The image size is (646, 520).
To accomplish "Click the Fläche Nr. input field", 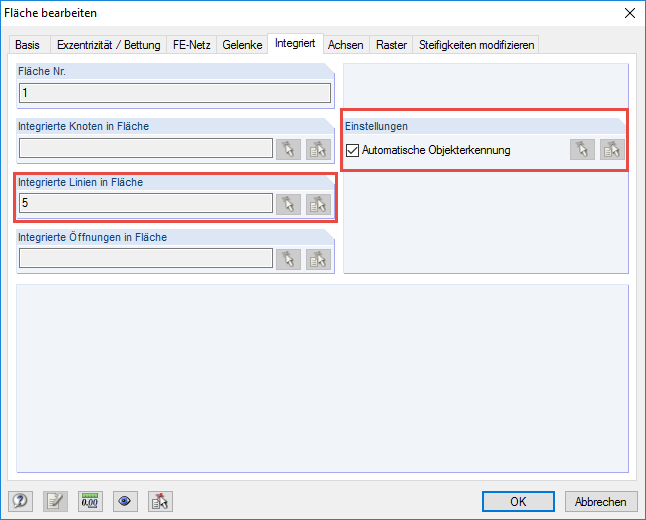I will click(175, 93).
